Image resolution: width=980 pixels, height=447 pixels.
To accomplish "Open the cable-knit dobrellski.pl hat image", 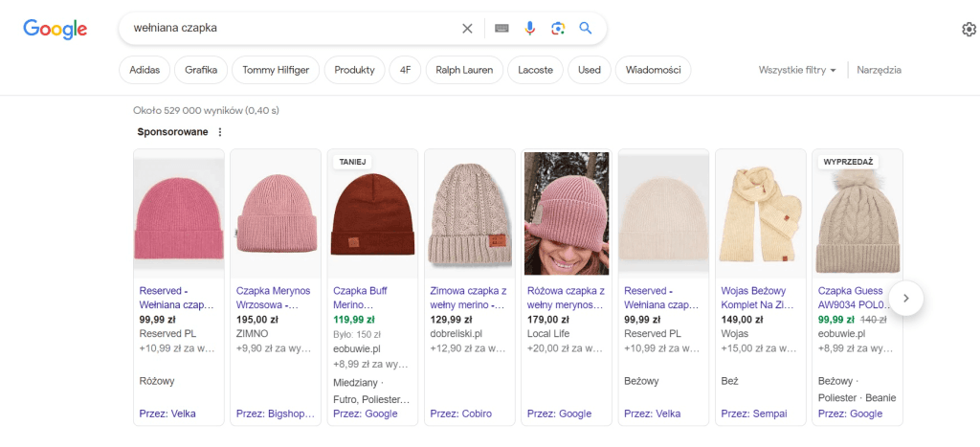I will tap(469, 213).
